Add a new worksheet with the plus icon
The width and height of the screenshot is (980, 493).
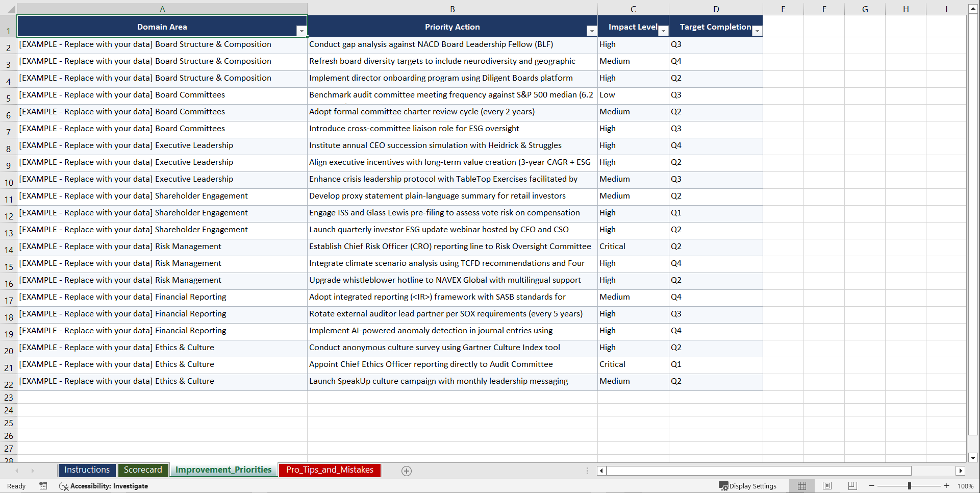tap(407, 471)
